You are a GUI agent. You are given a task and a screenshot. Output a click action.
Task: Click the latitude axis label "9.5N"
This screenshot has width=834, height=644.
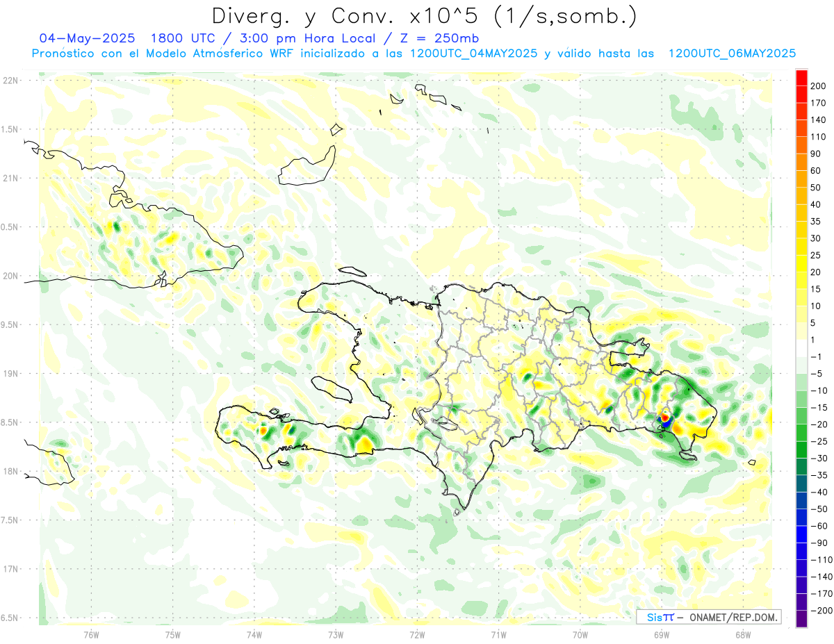coord(10,325)
